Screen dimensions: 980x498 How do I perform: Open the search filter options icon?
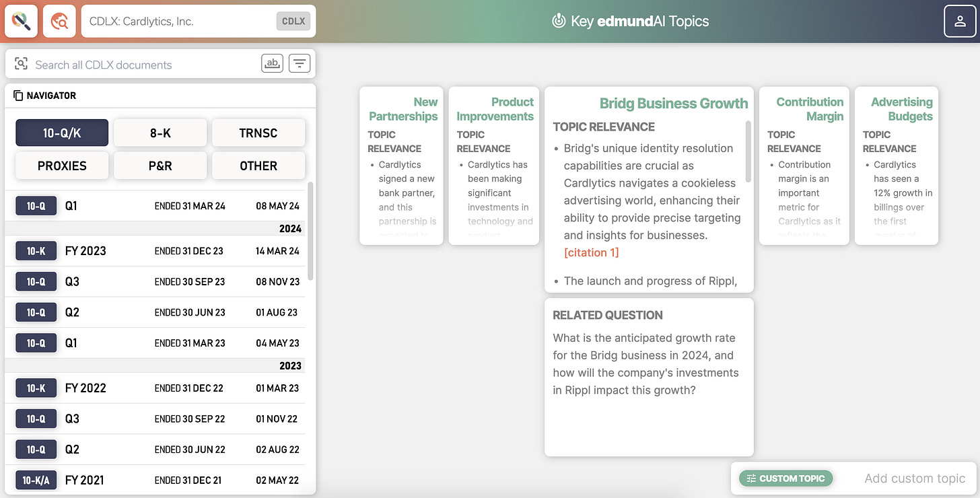pyautogui.click(x=300, y=63)
